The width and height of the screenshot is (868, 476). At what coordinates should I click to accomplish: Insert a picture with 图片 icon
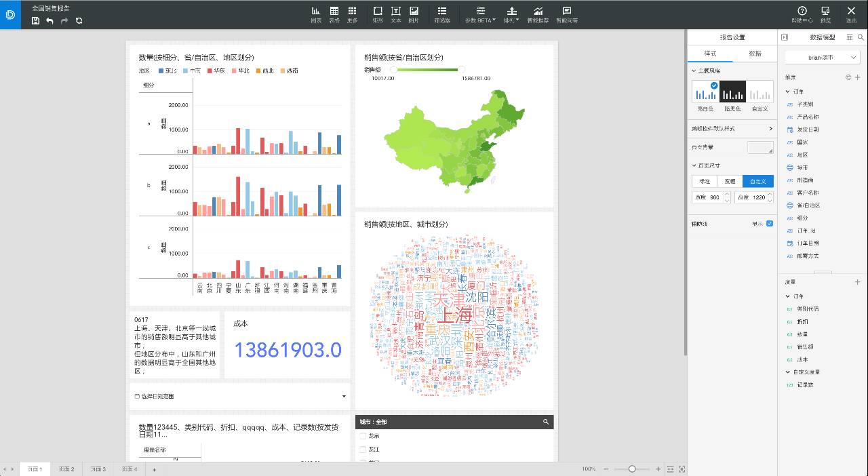[414, 14]
